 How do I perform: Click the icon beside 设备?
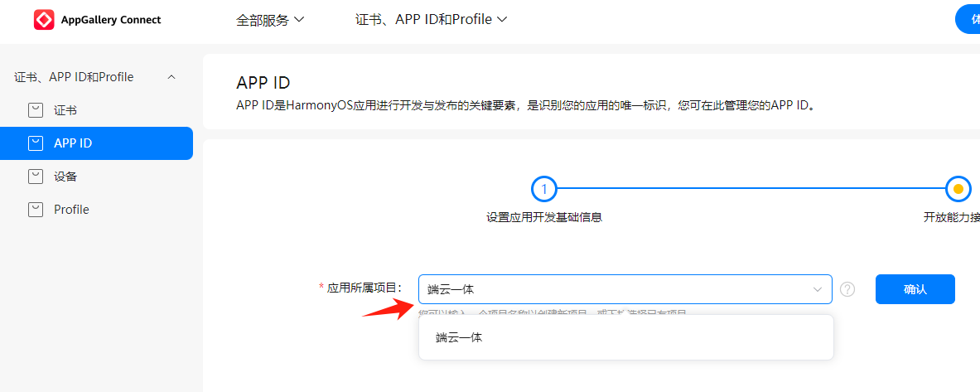(36, 177)
